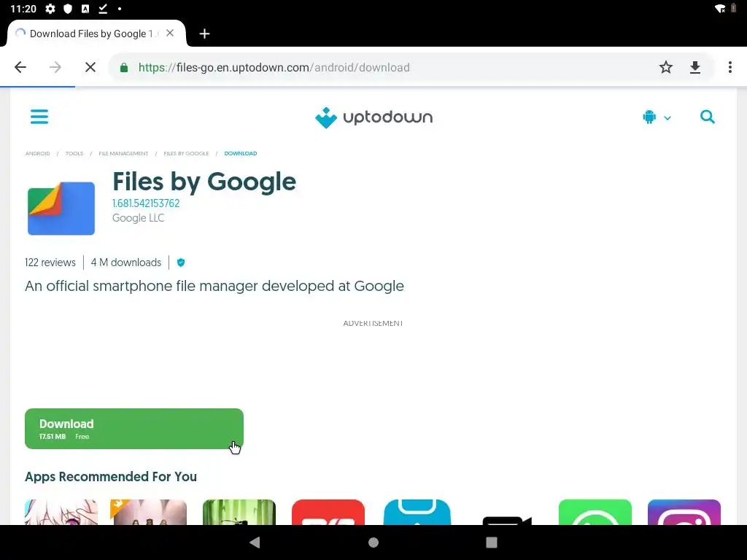Viewport: 747px width, 560px height.
Task: Click the green Download 17.51 MB button
Action: 134,429
